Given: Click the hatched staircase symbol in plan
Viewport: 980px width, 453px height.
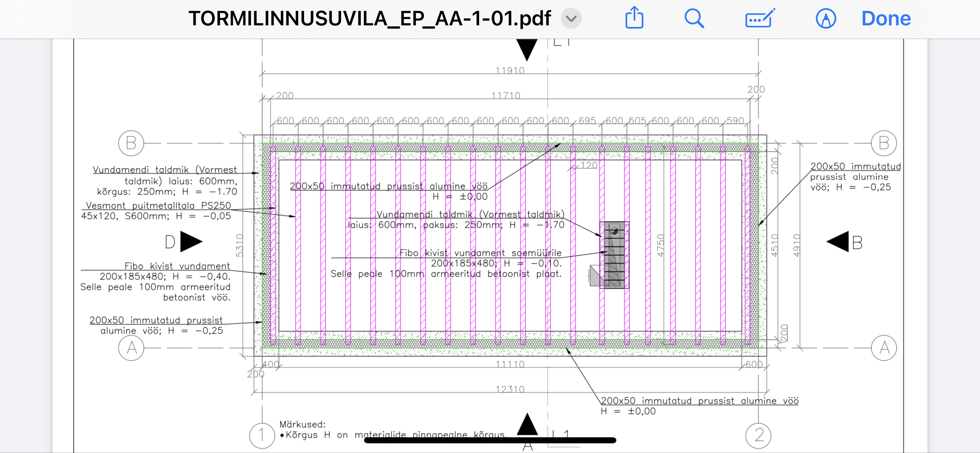Looking at the screenshot, I should (x=614, y=255).
